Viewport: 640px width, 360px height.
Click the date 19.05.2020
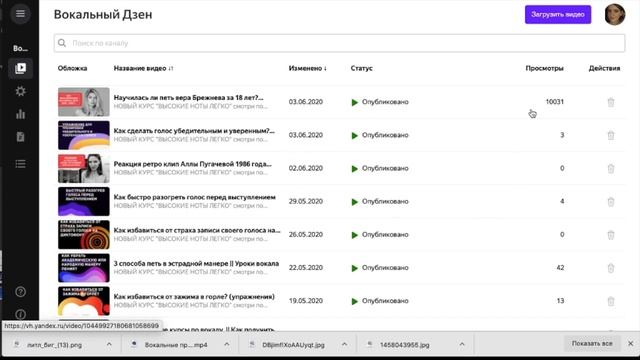pyautogui.click(x=305, y=301)
